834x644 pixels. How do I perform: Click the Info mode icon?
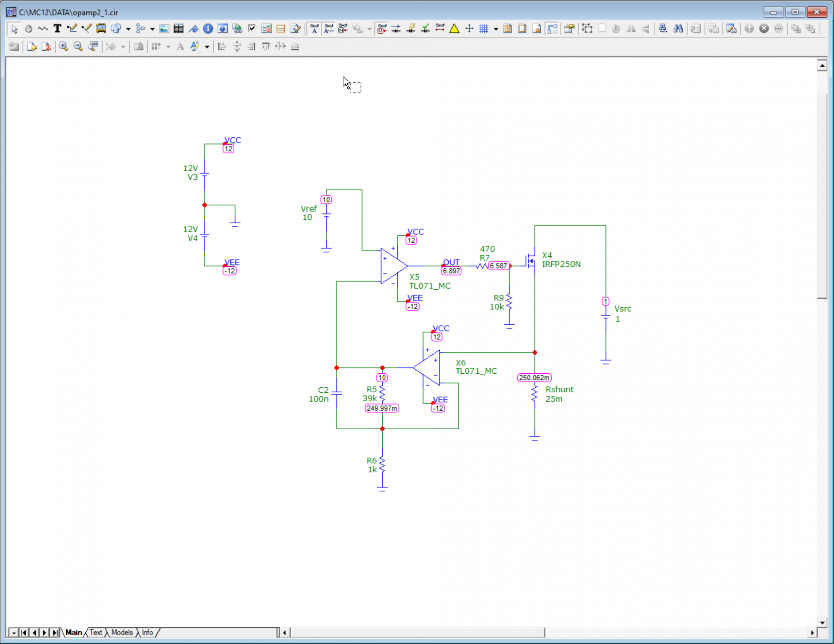pos(208,29)
